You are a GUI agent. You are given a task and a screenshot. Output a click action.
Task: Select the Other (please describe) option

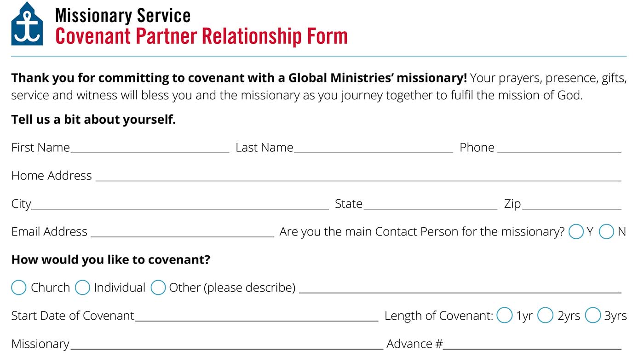coord(158,287)
